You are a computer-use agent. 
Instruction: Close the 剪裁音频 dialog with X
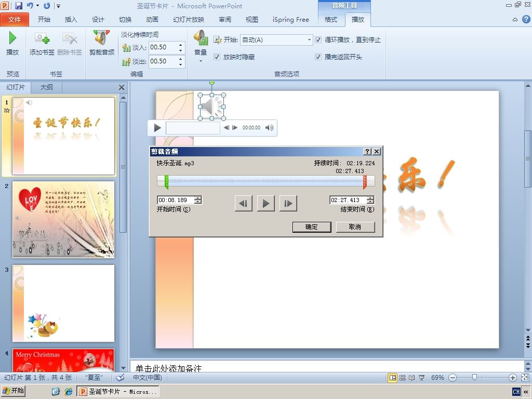pyautogui.click(x=377, y=151)
